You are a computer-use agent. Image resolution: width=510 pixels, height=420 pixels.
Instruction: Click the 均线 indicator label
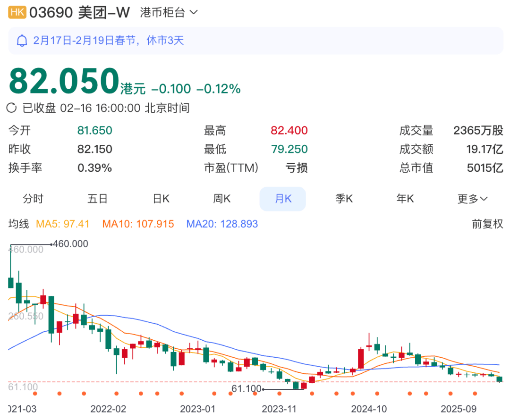coord(19,224)
